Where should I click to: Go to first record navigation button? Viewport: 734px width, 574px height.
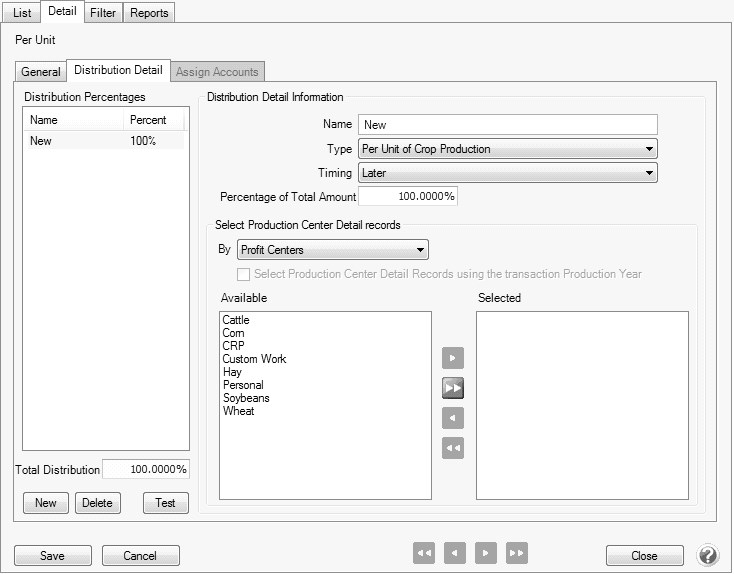click(x=424, y=553)
